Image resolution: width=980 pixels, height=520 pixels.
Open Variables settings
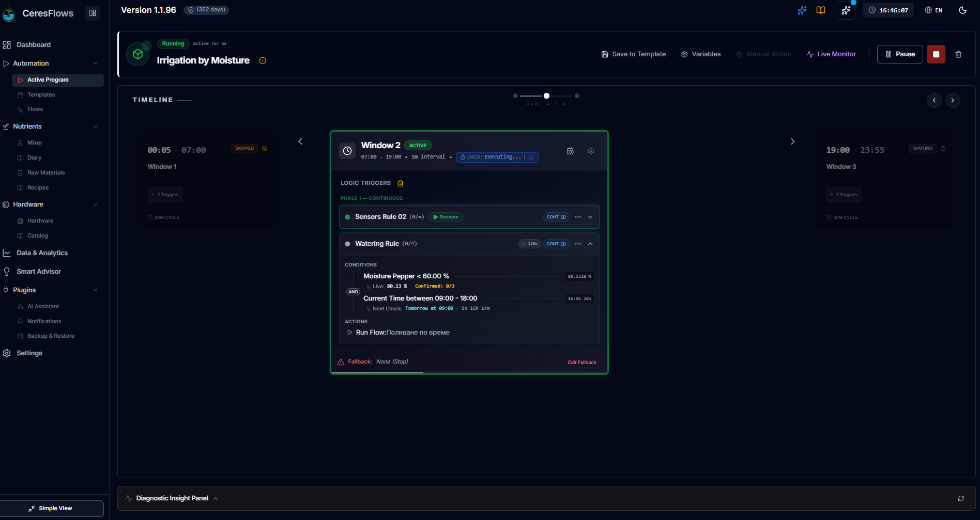(x=701, y=54)
